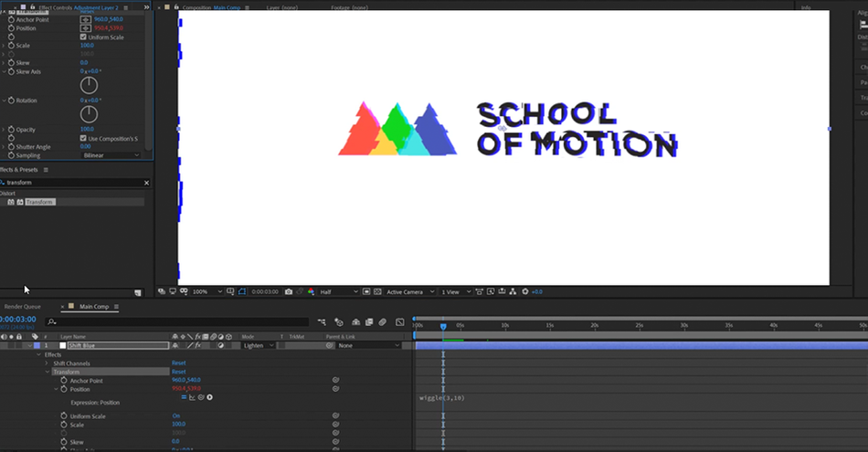868x452 pixels.
Task: Toggle Anchor Point stopwatch in Effect Controls
Action: pos(11,19)
